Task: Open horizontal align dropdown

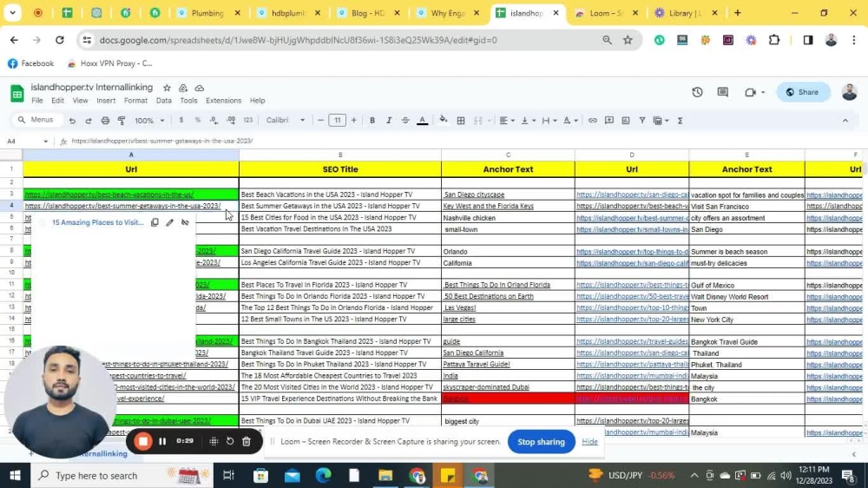Action: (x=507, y=120)
